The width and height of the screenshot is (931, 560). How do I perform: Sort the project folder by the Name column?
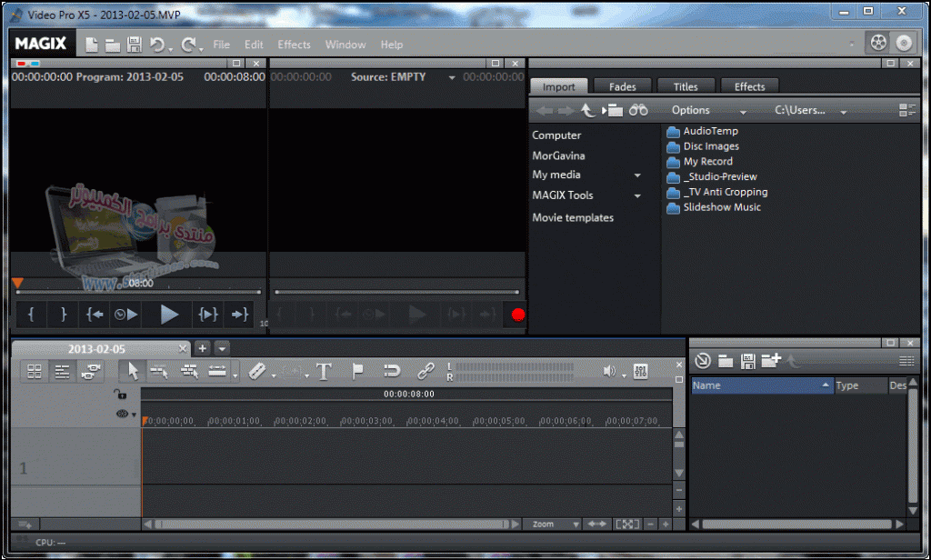point(762,385)
